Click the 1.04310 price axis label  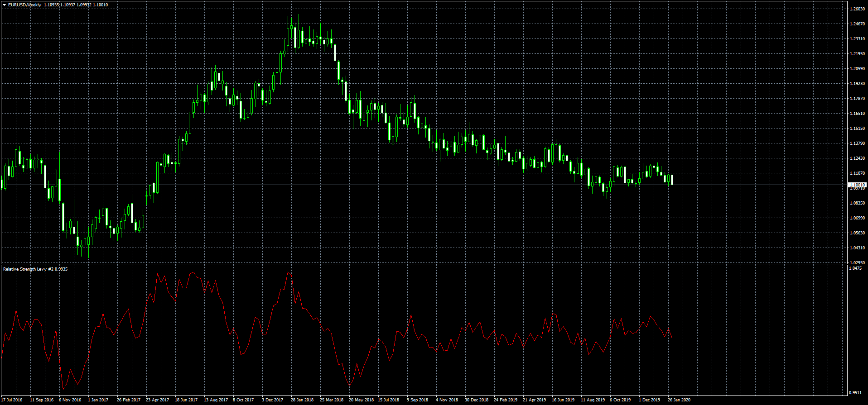[858, 248]
